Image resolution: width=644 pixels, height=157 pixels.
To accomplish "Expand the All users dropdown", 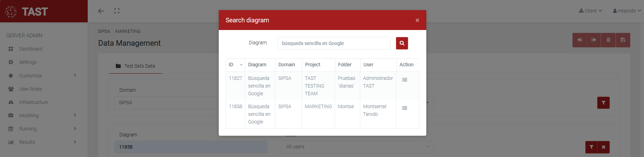I will 357,147.
